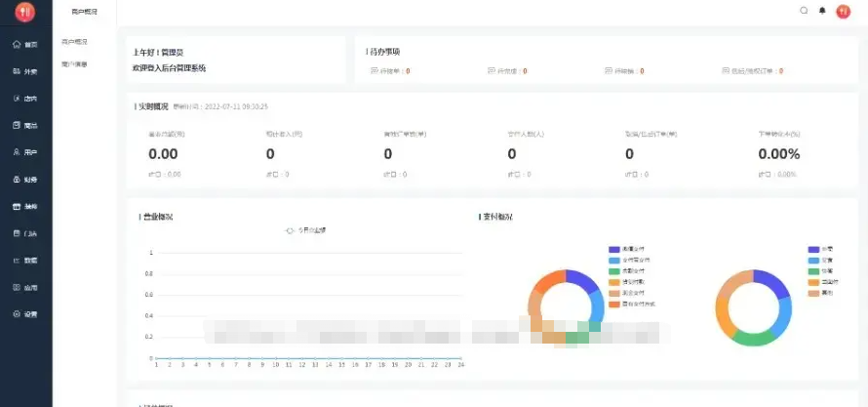Click the 0.00 revenue amount value

pos(163,154)
